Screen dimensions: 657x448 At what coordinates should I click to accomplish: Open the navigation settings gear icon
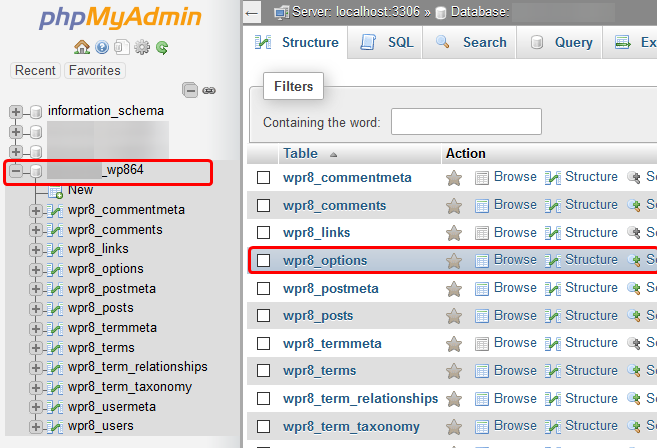(x=142, y=47)
